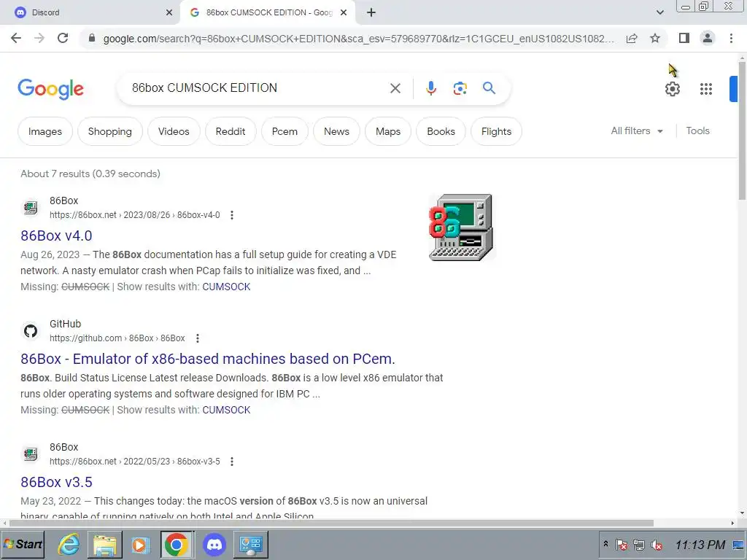The height and width of the screenshot is (560, 747).
Task: Expand the All filters dropdown
Action: tap(637, 131)
